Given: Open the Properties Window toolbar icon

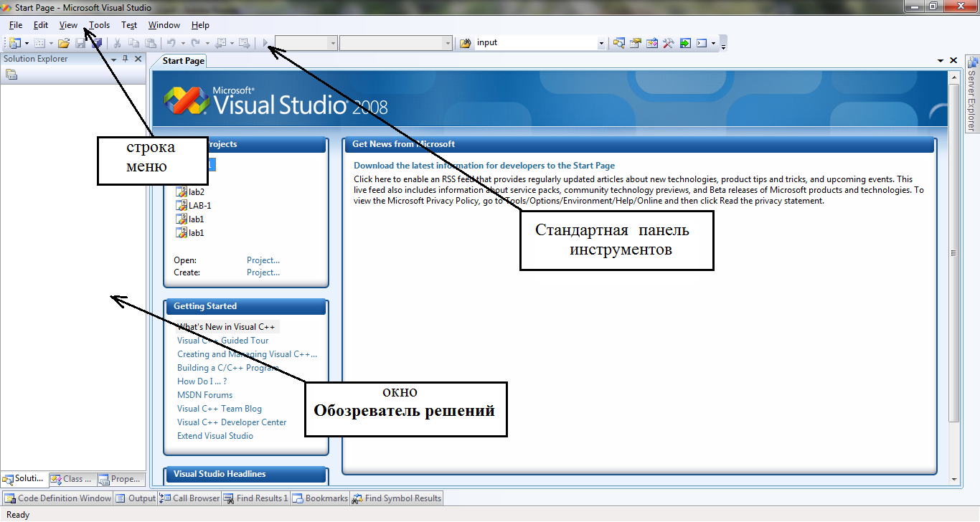Looking at the screenshot, I should (635, 43).
